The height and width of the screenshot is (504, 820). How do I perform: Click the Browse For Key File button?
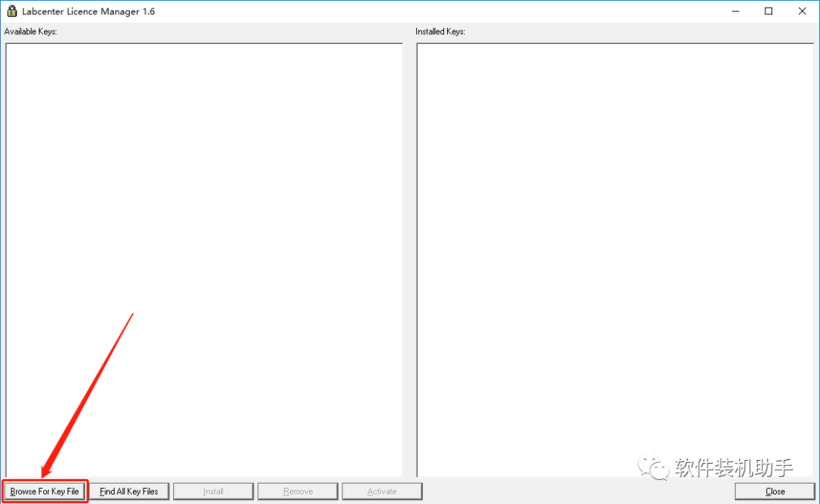tap(45, 491)
